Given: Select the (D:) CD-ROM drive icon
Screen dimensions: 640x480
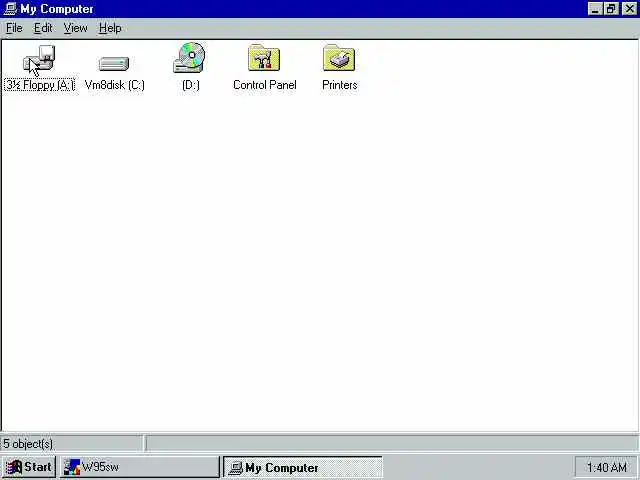Looking at the screenshot, I should click(189, 58).
